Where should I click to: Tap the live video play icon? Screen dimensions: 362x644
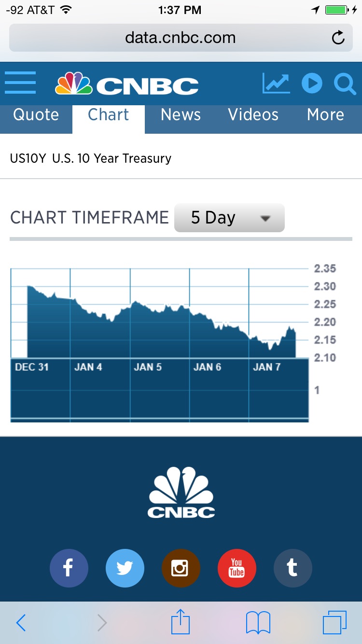tap(312, 84)
